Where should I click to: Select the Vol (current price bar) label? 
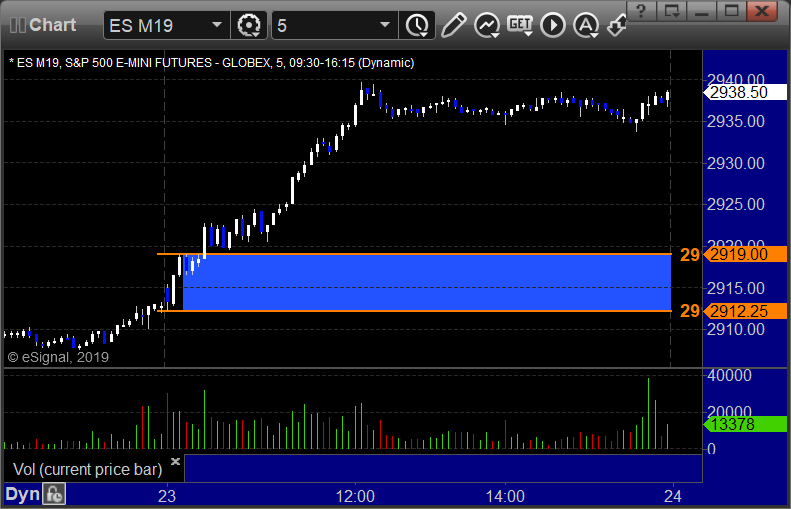tap(87, 470)
